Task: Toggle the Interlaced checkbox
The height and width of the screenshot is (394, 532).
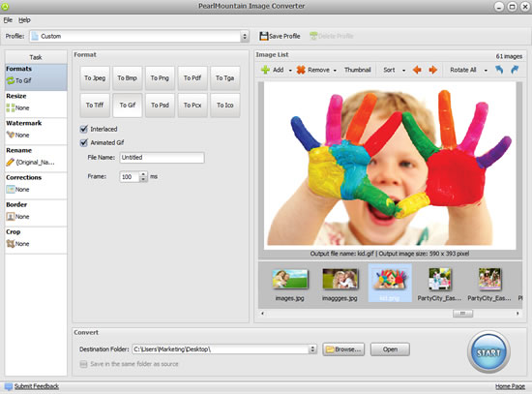Action: (x=84, y=129)
